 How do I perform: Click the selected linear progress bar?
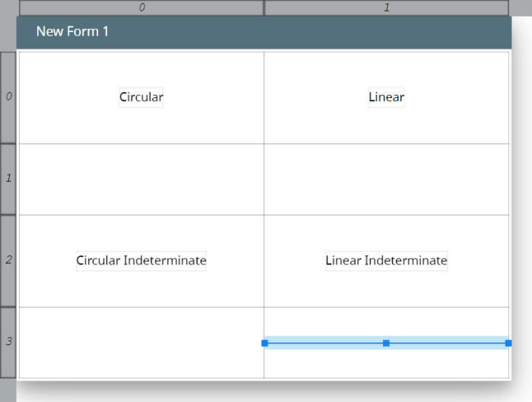pyautogui.click(x=325, y=343)
